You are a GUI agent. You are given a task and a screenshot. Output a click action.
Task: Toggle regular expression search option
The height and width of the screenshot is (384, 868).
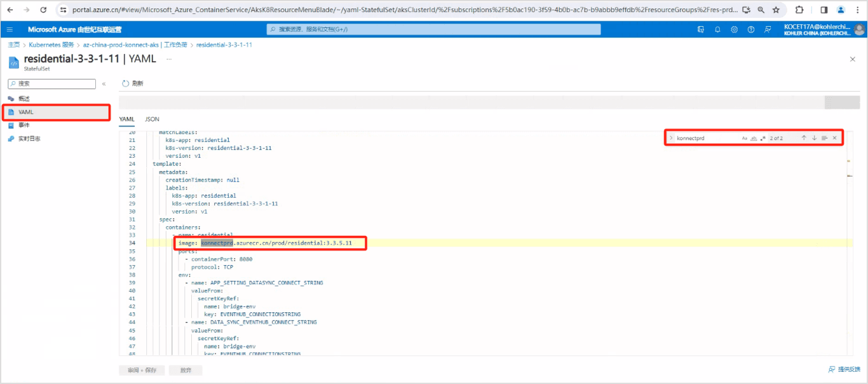tap(763, 138)
